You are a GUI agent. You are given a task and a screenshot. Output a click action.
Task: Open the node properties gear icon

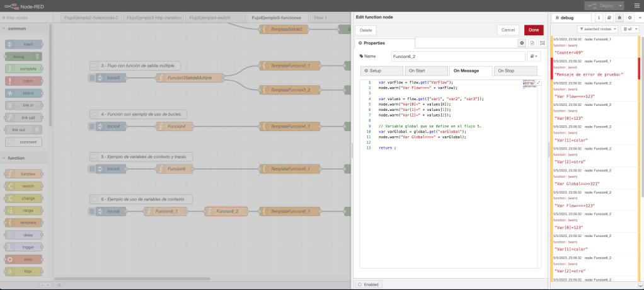point(522,43)
